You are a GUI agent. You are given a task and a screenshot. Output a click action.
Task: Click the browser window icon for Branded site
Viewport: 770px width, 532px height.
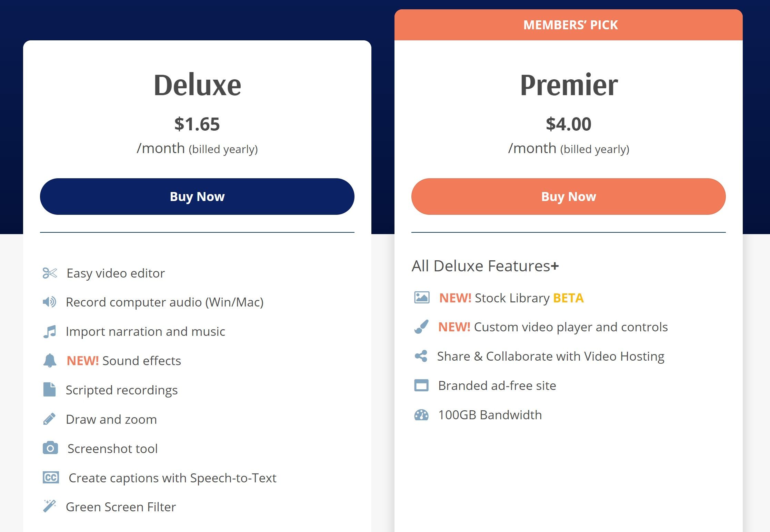tap(421, 385)
